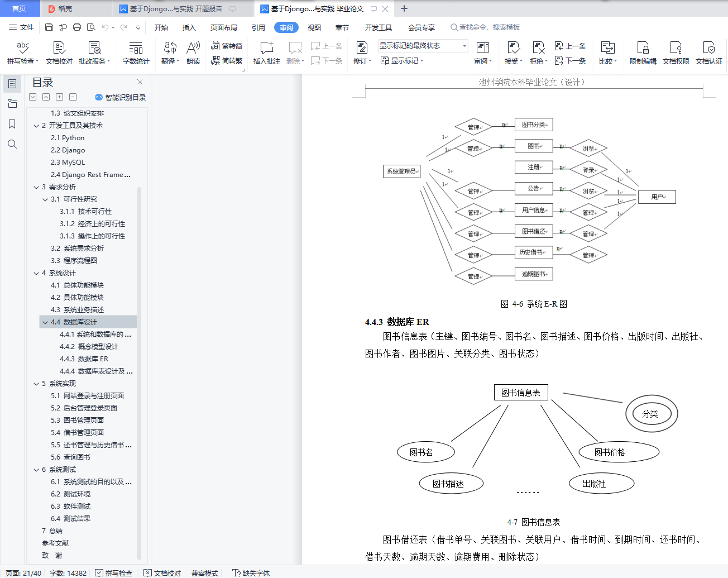The width and height of the screenshot is (728, 578).
Task: Go to previous comment, 上一条 beside 删除
Action: (x=327, y=46)
